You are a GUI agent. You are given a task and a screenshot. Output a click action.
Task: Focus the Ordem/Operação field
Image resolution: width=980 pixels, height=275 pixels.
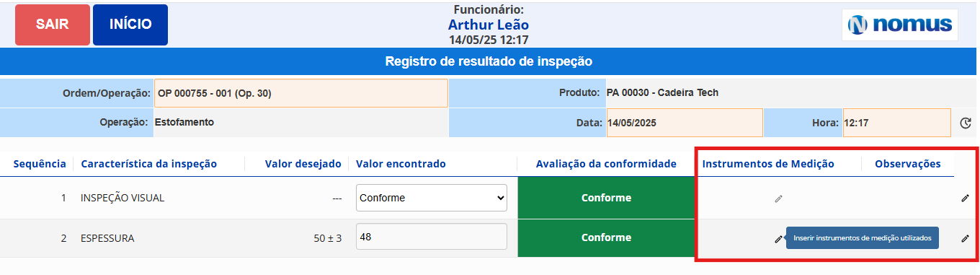coord(300,93)
